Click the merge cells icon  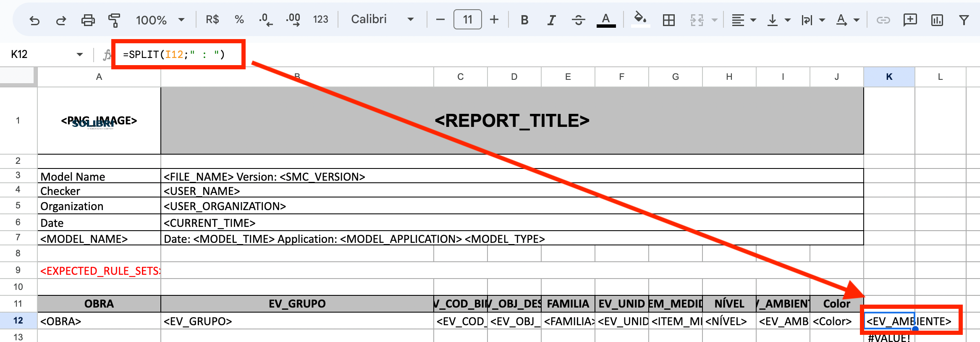click(697, 20)
